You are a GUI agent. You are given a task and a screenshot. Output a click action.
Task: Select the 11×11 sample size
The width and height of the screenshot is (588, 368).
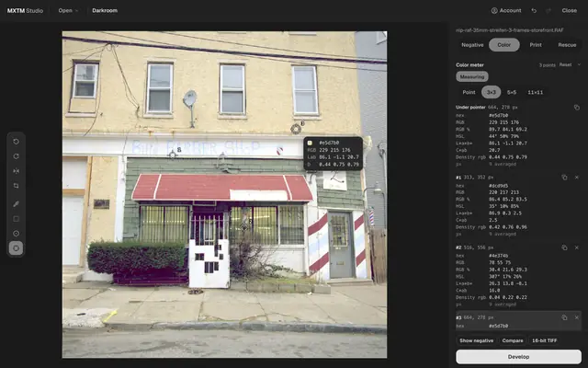[535, 92]
